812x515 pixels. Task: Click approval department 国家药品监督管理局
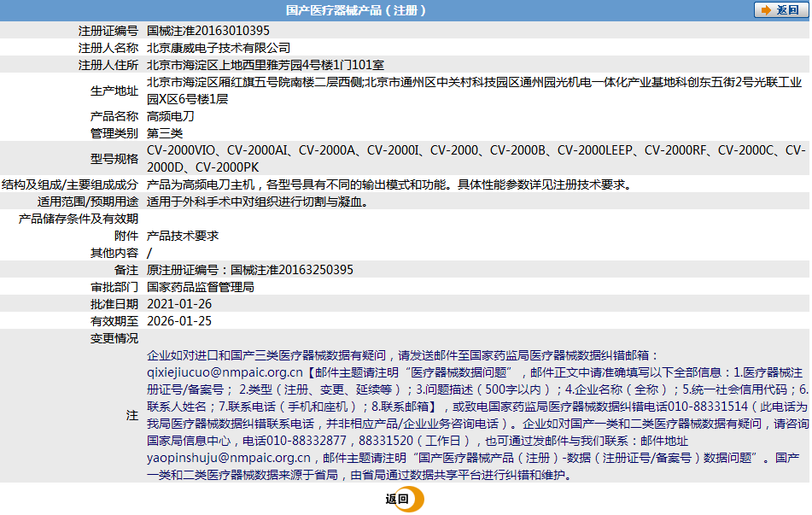pos(201,287)
